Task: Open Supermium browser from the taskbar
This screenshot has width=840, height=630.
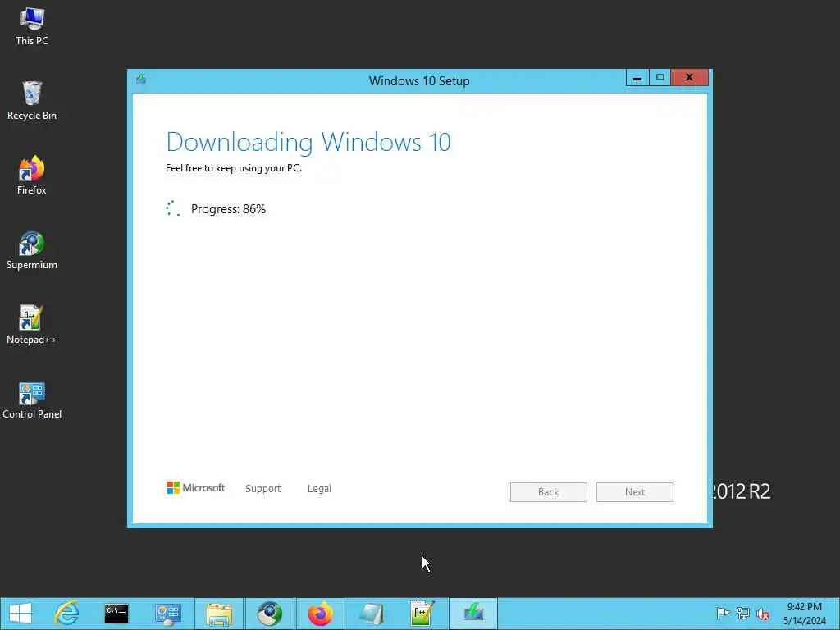Action: click(269, 614)
